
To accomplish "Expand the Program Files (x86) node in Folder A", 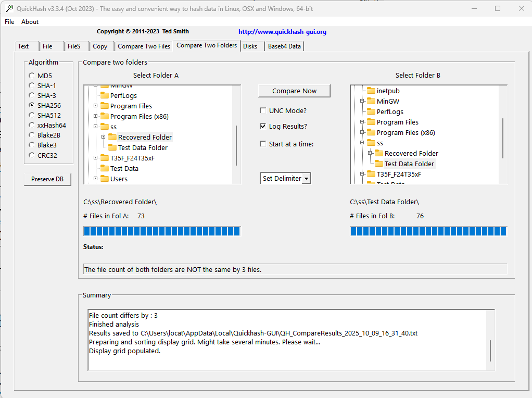I will coord(95,116).
